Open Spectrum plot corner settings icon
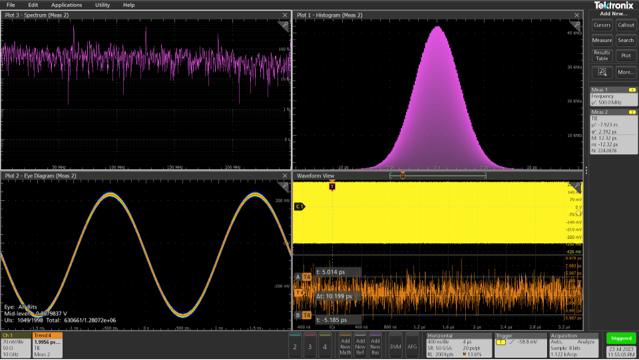This screenshot has width=639, height=360. (284, 26)
